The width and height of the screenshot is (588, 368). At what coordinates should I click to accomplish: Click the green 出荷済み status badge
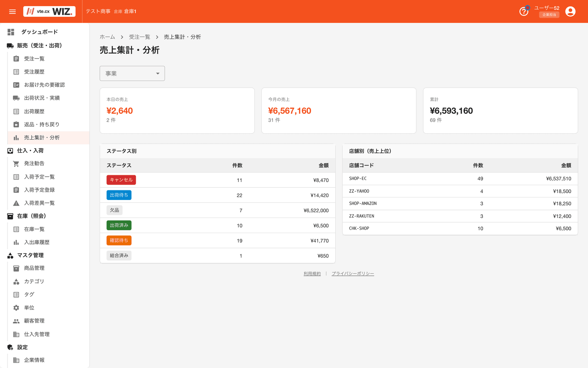[x=119, y=225]
